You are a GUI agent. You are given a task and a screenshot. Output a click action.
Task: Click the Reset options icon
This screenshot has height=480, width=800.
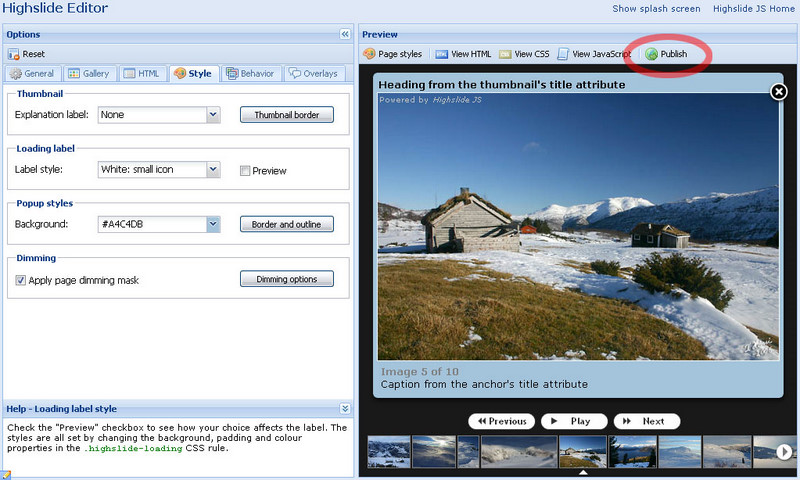click(x=14, y=54)
